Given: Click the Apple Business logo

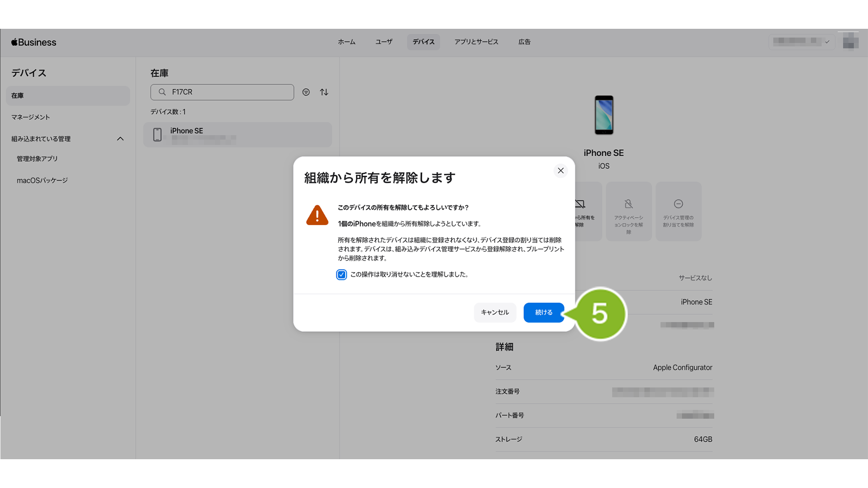Looking at the screenshot, I should 34,42.
